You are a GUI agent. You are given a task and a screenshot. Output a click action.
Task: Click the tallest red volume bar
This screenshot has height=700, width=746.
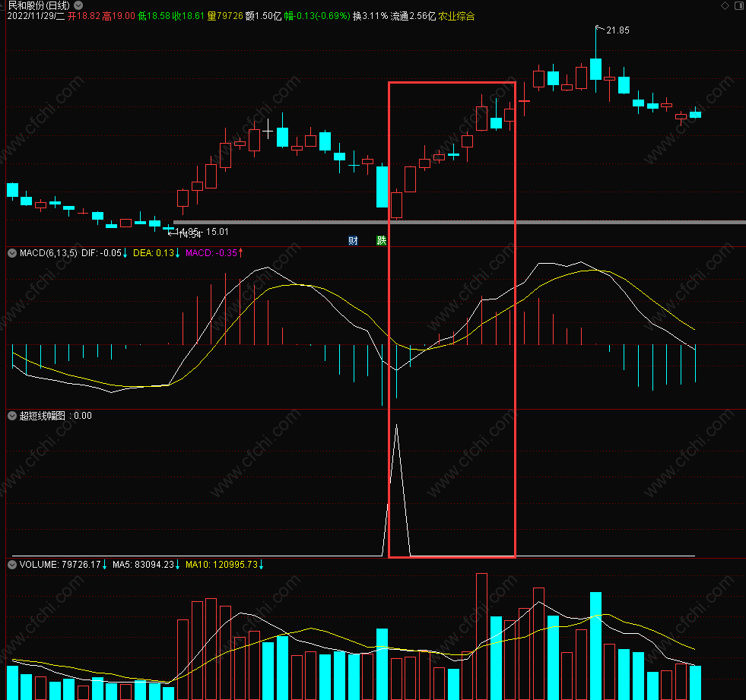[x=481, y=636]
